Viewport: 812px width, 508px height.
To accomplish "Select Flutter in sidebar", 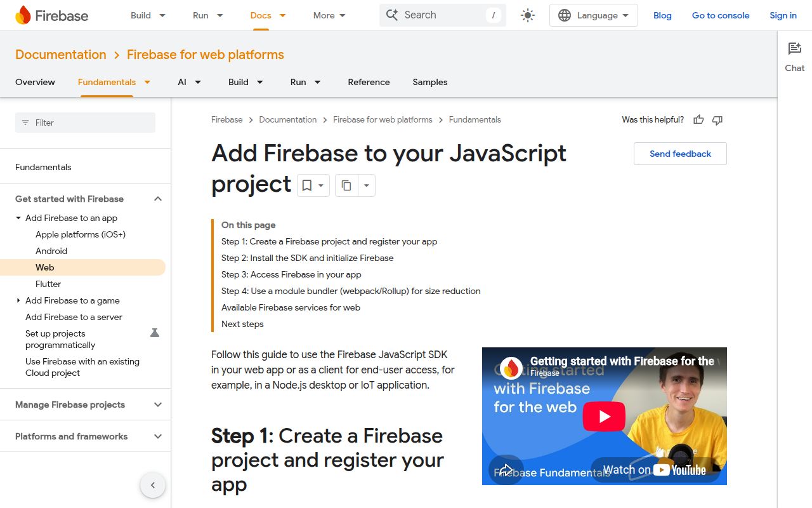I will tap(48, 284).
